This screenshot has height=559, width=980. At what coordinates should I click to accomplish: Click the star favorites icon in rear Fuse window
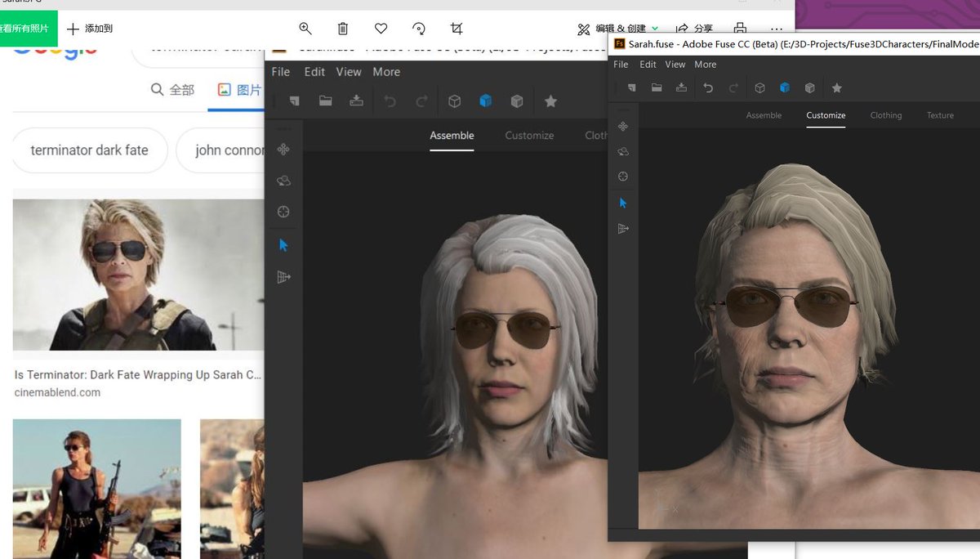[x=550, y=101]
